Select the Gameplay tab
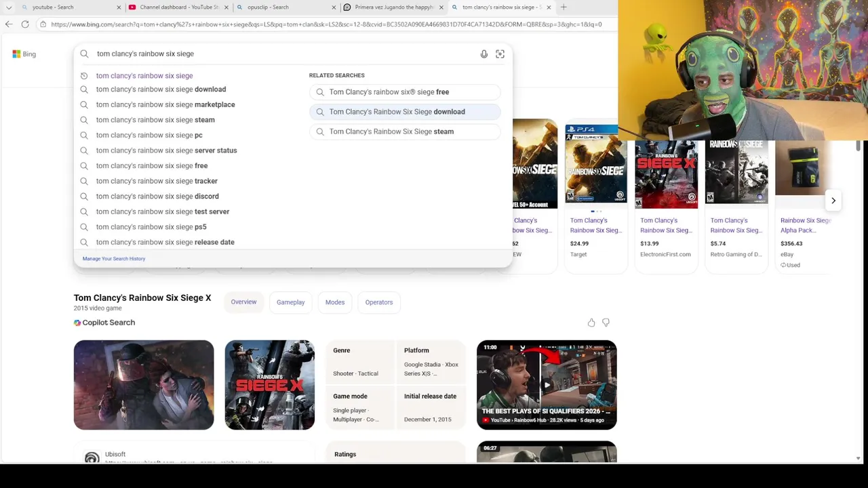868x488 pixels. pyautogui.click(x=290, y=302)
